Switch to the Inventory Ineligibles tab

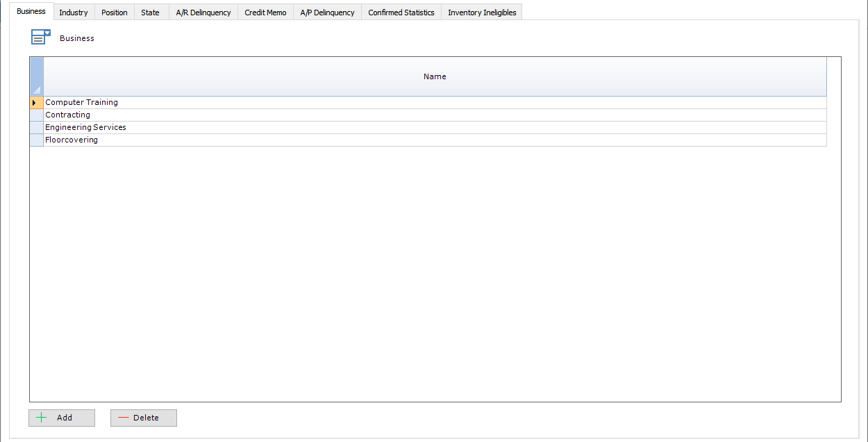(x=481, y=12)
